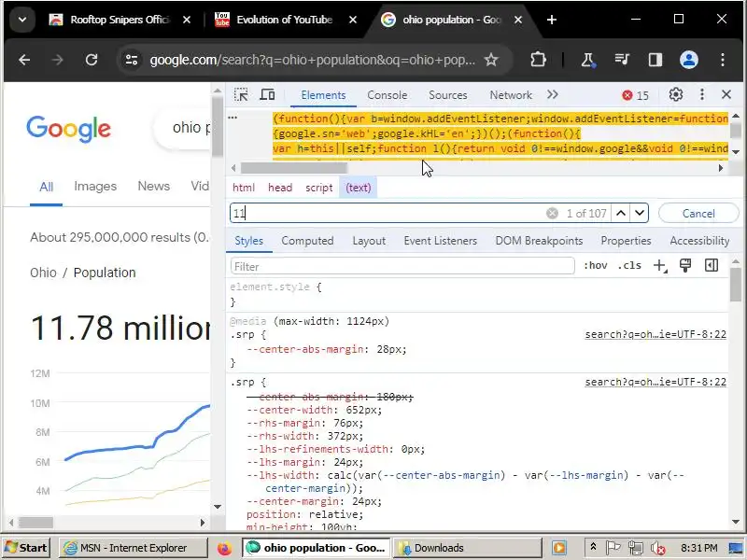Reload the page
This screenshot has width=747, height=560.
pyautogui.click(x=91, y=60)
